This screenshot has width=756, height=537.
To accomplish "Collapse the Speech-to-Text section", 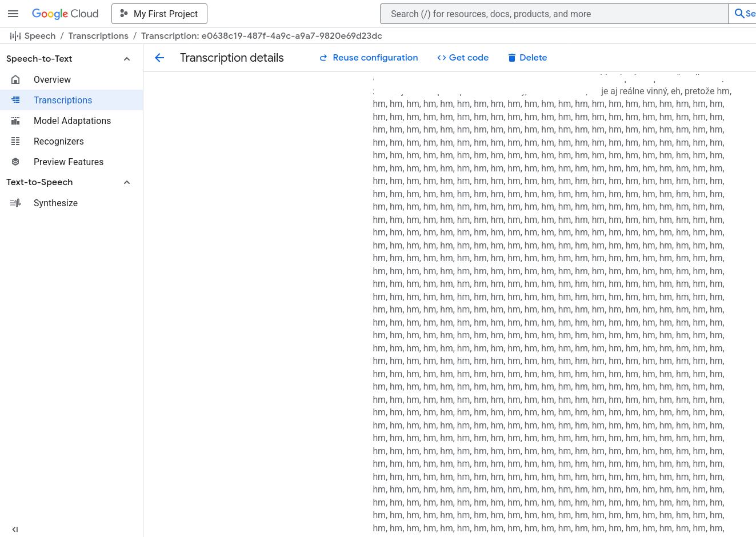I will [127, 59].
